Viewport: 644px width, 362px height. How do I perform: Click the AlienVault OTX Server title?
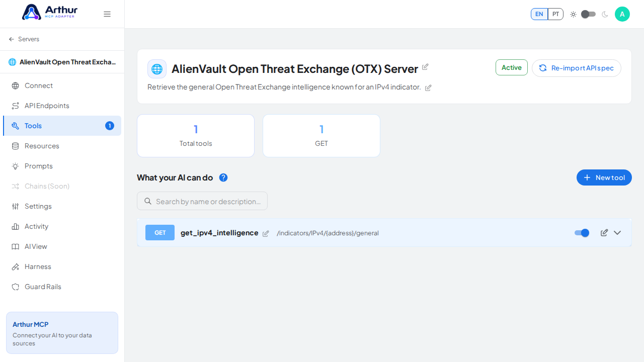tap(295, 69)
